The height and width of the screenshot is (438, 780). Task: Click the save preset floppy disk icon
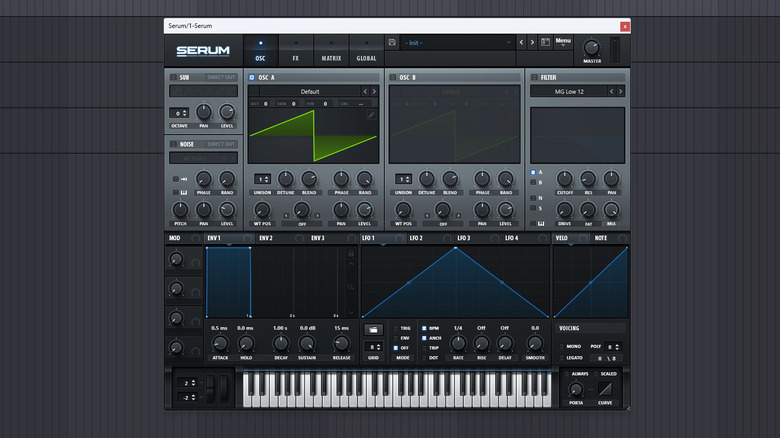(392, 43)
